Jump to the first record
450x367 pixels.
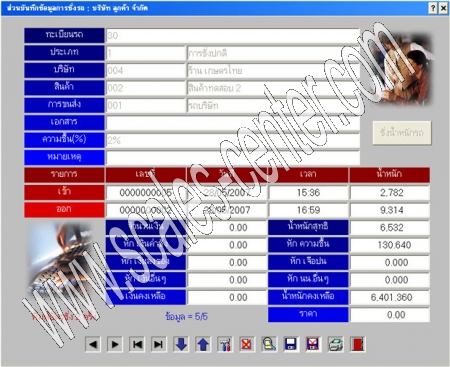[137, 344]
